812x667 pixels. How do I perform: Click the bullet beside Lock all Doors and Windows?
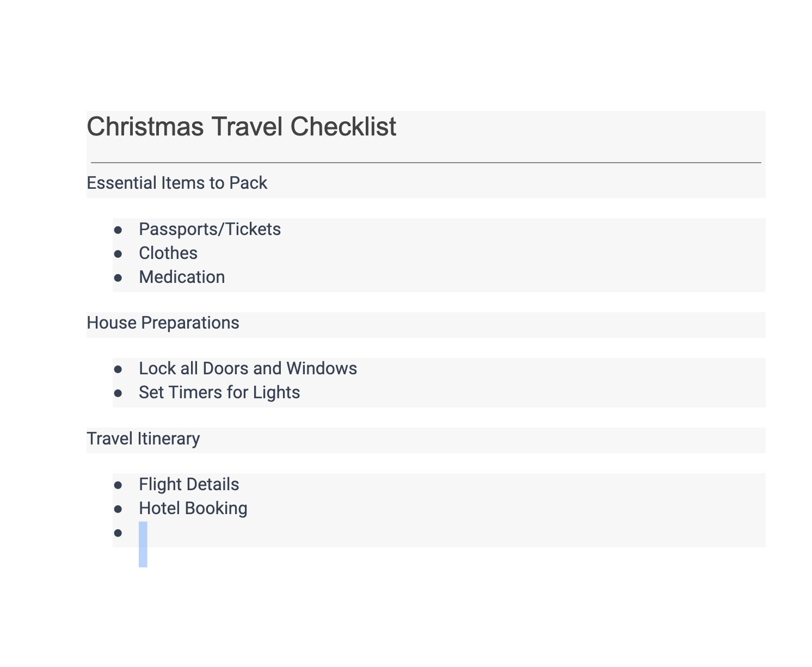118,369
